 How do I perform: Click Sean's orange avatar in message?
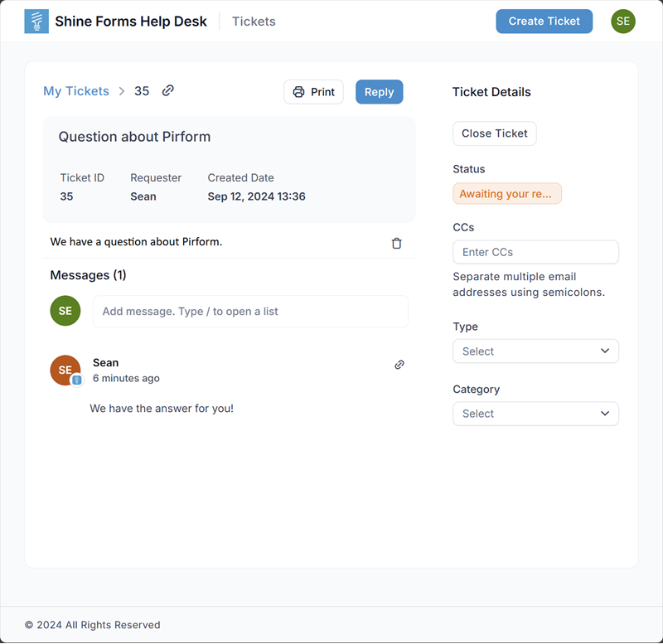(65, 370)
